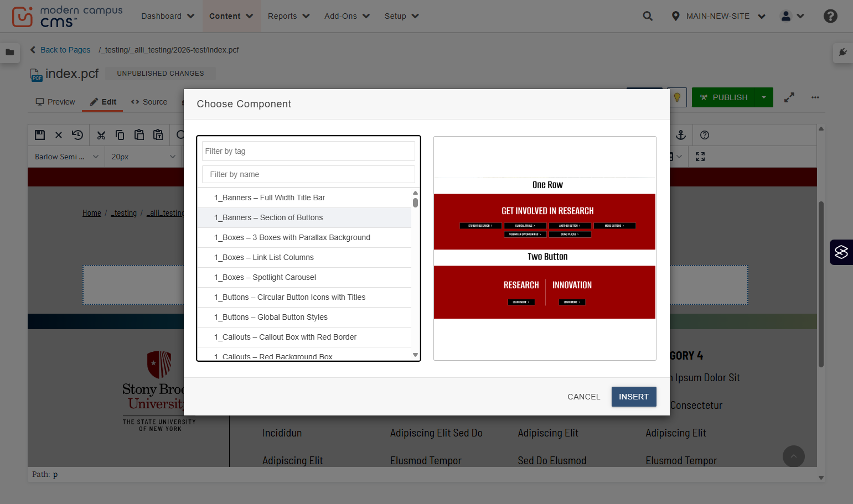The height and width of the screenshot is (504, 853).
Task: Open the Content menu
Action: 231,16
